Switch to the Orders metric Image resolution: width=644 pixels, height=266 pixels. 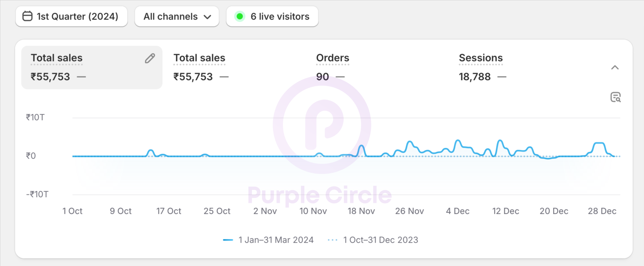pos(332,58)
